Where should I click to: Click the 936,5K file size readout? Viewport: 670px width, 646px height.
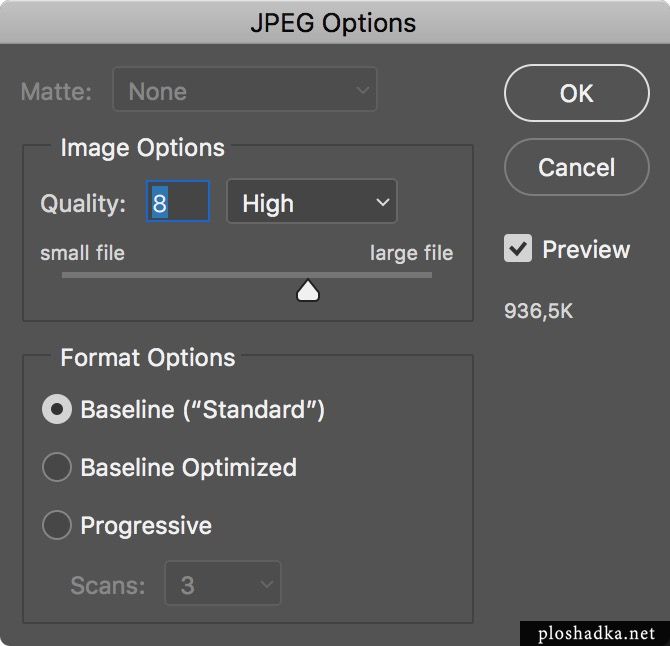coord(538,312)
